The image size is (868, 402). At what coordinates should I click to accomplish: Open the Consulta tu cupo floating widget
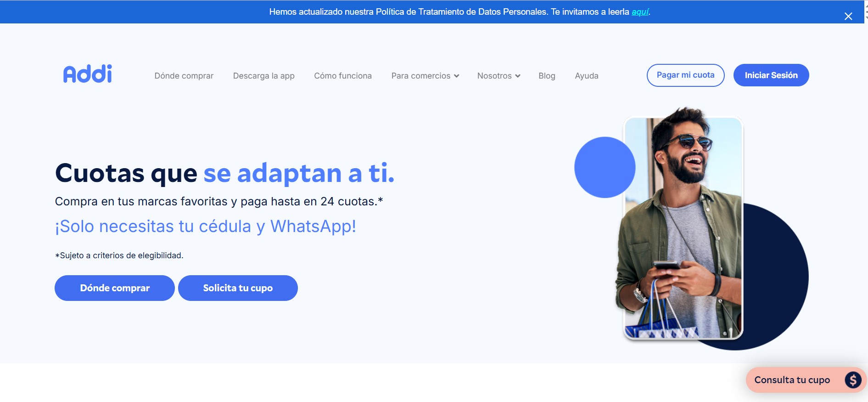pos(792,380)
